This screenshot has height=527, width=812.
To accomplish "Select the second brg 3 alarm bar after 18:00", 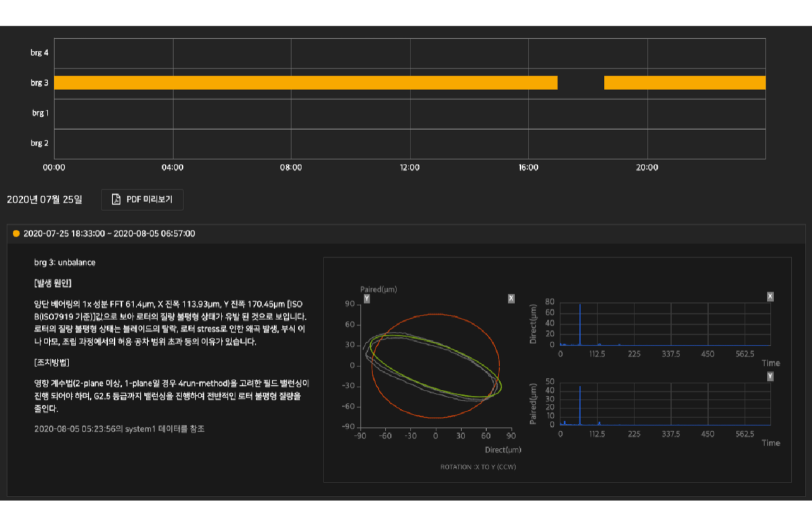I will [684, 83].
